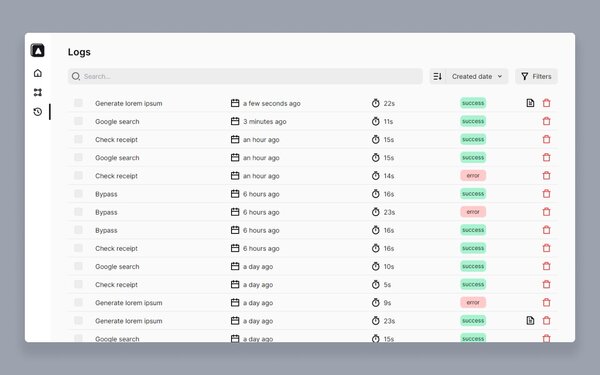Trash the Google search log from an hour ago

coord(546,157)
